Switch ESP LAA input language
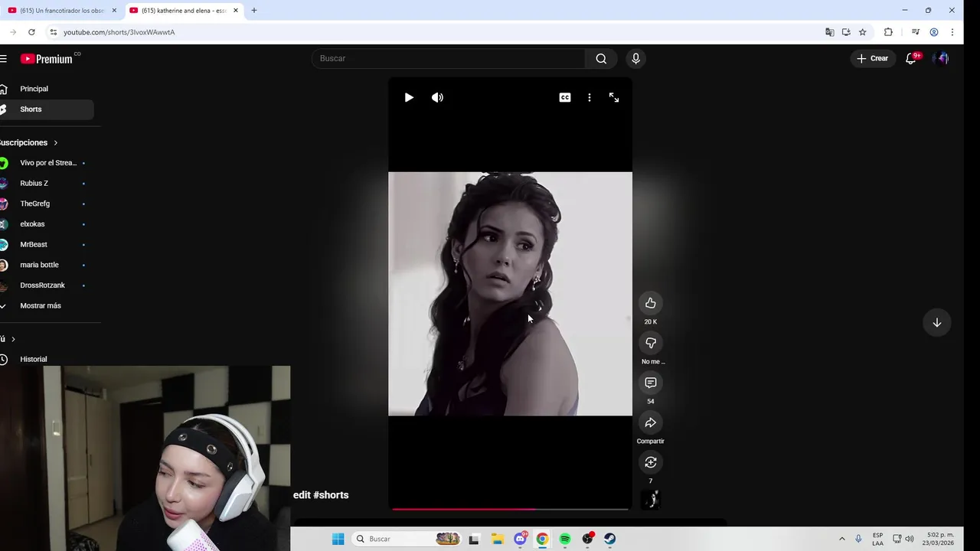This screenshot has width=980, height=551. point(877,539)
